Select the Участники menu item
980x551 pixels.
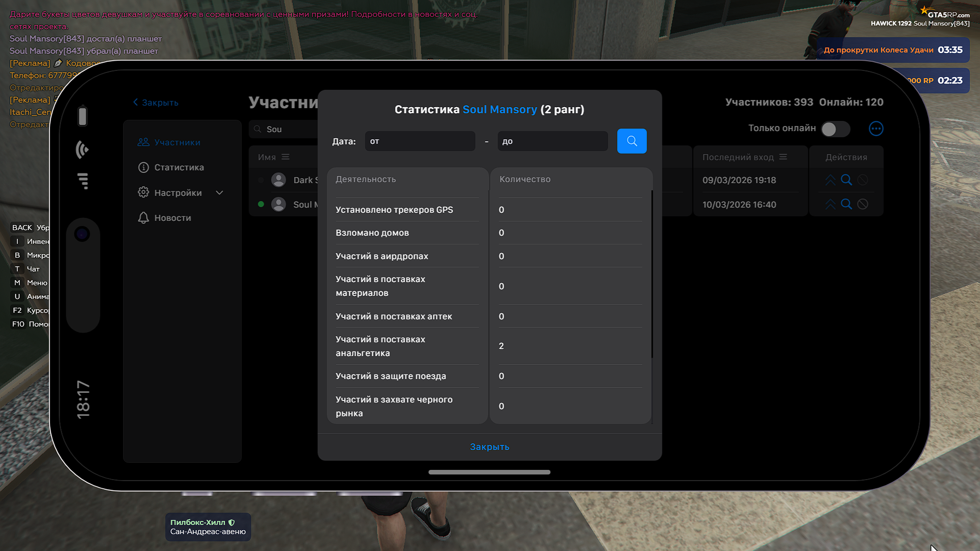coord(177,142)
